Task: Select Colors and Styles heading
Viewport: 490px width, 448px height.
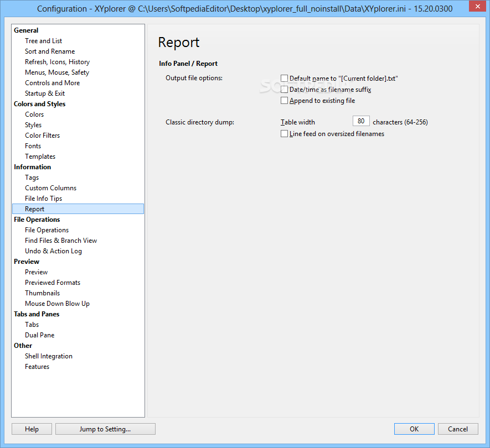Action: 40,104
